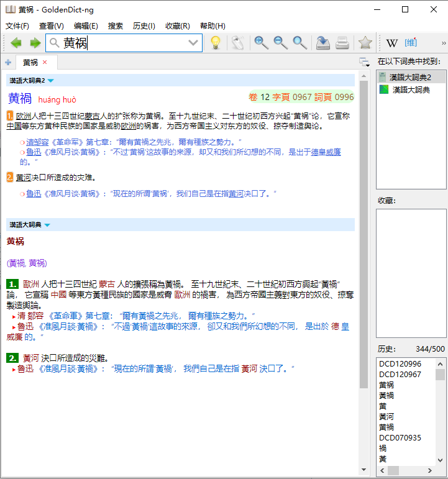Open the 编辑(E) menu
448x479 pixels.
tap(86, 25)
